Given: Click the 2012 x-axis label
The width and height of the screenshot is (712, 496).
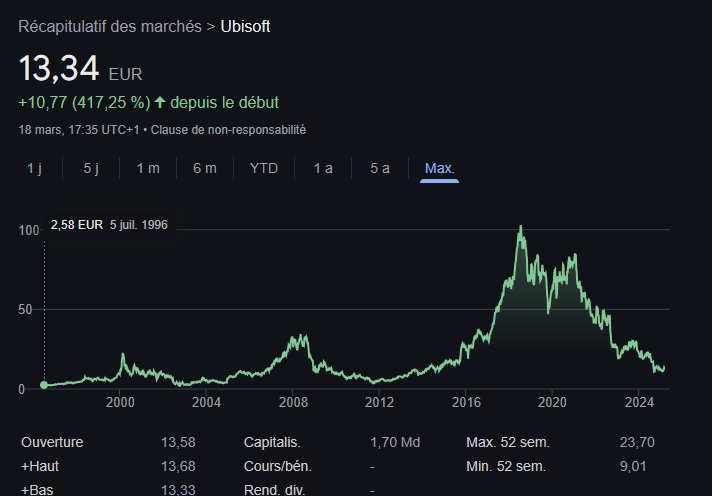Looking at the screenshot, I should 379,402.
